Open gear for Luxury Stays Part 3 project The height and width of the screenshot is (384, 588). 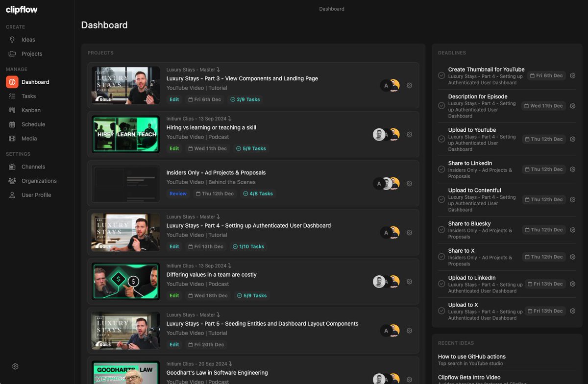tap(410, 85)
